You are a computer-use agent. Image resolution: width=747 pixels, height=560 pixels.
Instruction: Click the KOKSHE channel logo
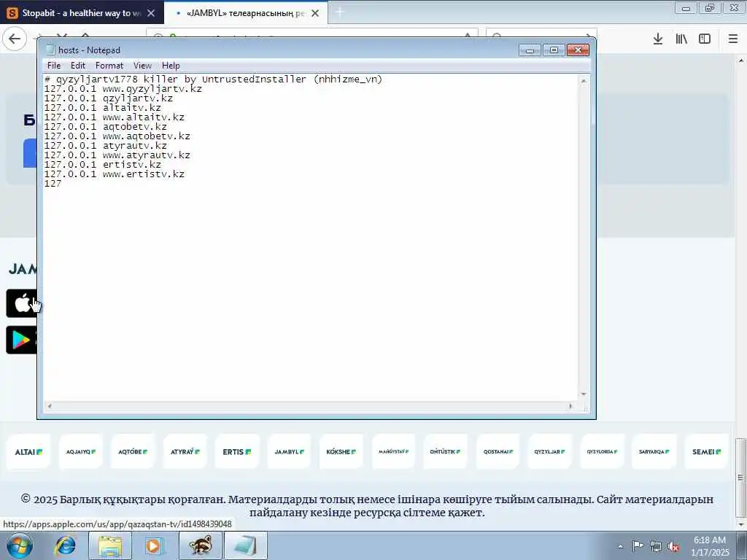(x=341, y=451)
